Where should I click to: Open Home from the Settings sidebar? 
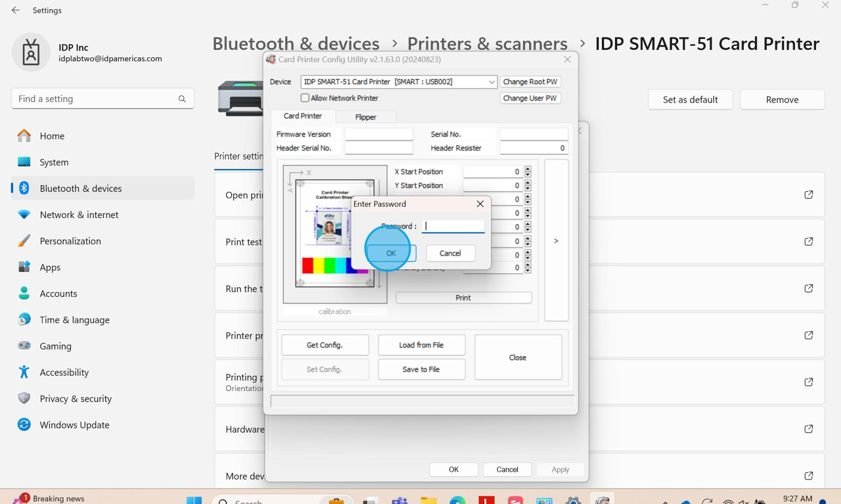pyautogui.click(x=103, y=136)
